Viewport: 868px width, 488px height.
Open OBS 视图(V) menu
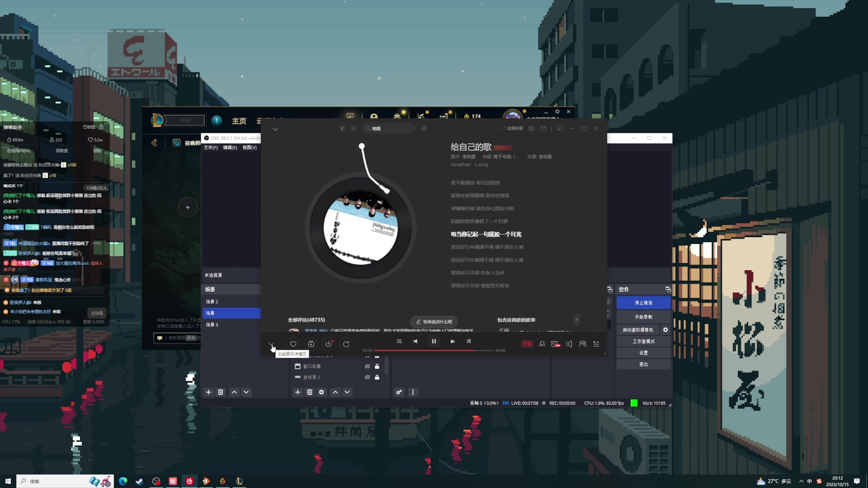click(249, 148)
